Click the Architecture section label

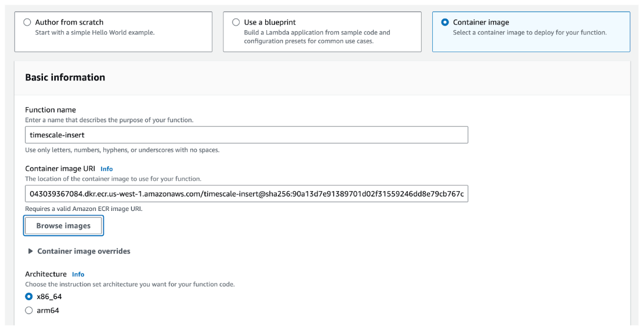46,274
